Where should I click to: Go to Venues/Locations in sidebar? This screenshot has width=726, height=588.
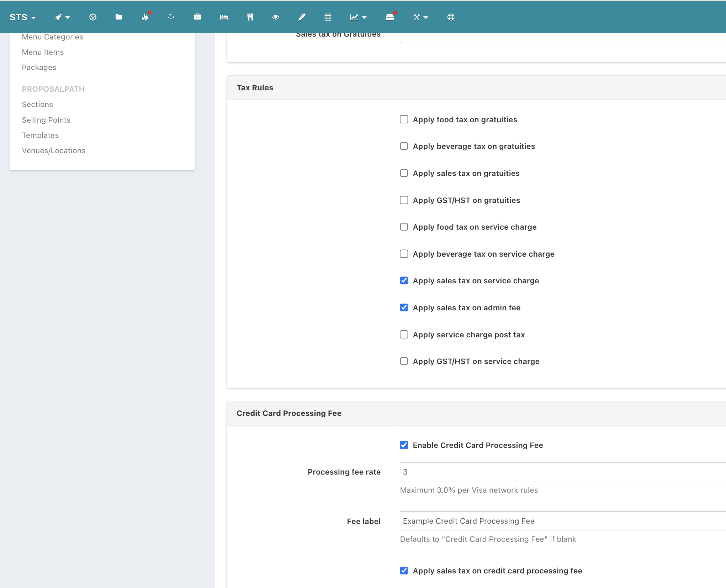[x=54, y=151]
